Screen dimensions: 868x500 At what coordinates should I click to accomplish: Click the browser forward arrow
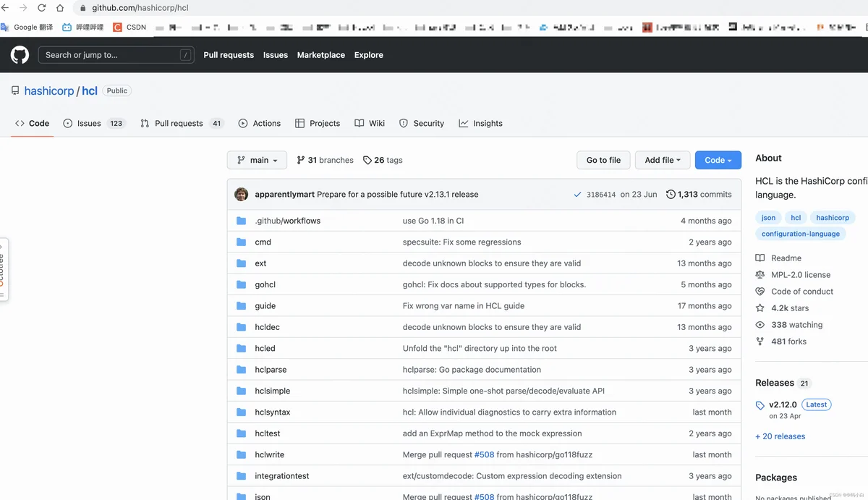[23, 8]
